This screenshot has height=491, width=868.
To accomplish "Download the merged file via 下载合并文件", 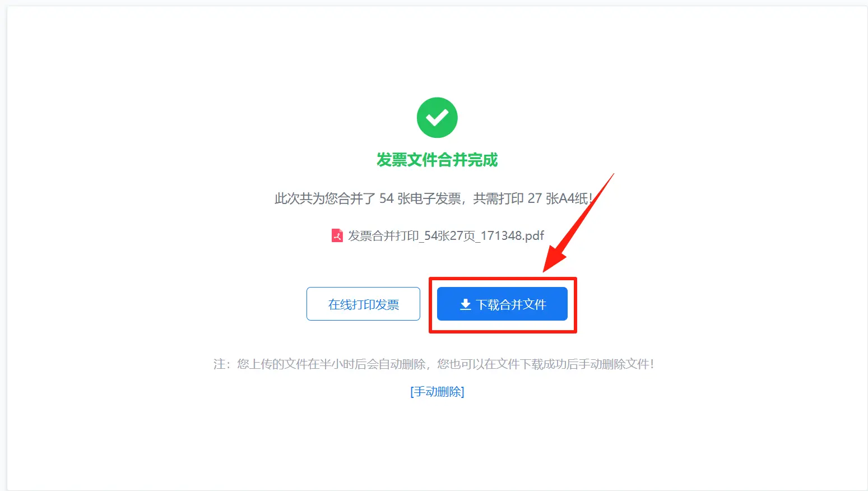I will pos(502,304).
